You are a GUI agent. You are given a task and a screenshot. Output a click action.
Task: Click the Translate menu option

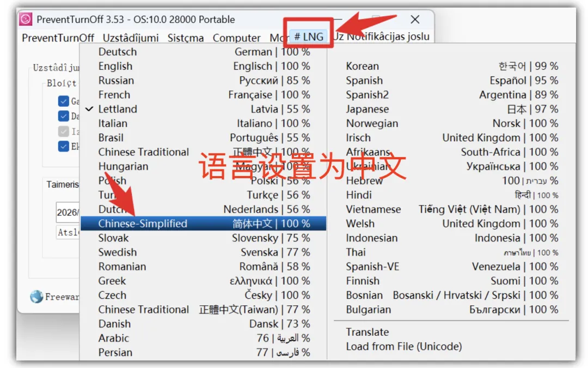451,332
